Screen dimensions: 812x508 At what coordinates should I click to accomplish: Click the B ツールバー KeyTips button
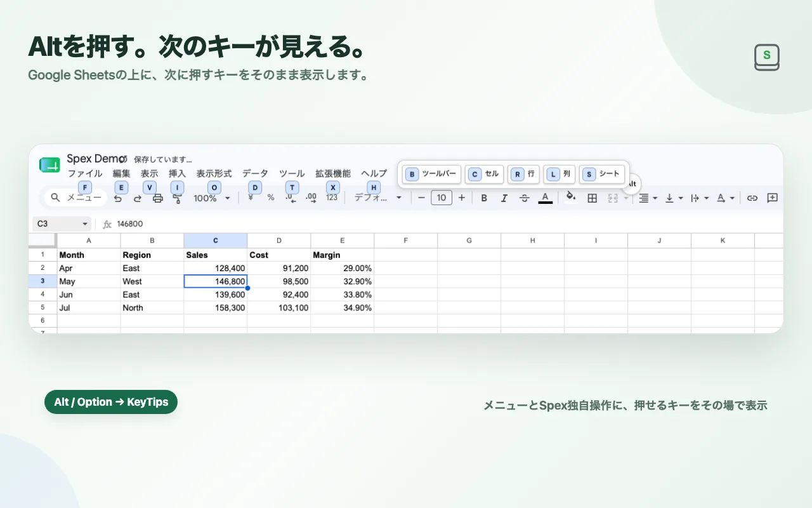pos(431,174)
